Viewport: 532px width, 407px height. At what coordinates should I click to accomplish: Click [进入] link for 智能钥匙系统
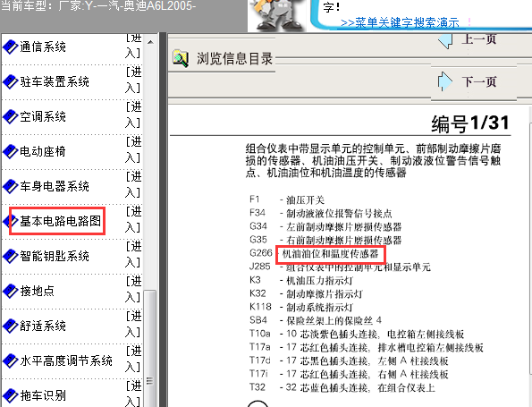click(133, 254)
